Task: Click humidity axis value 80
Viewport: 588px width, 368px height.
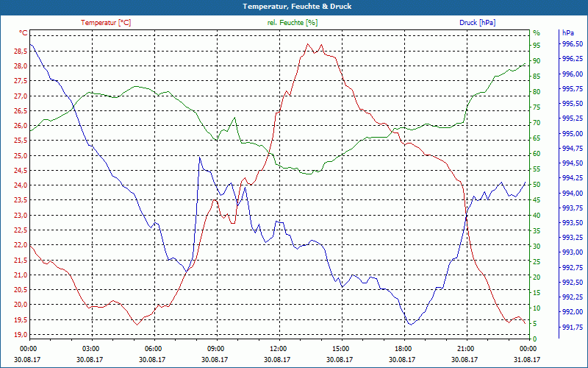Action: coord(537,91)
